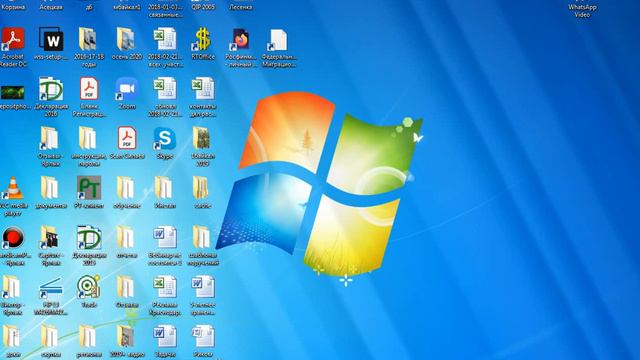
Task: Open the Задачи Word document
Action: coord(164,337)
